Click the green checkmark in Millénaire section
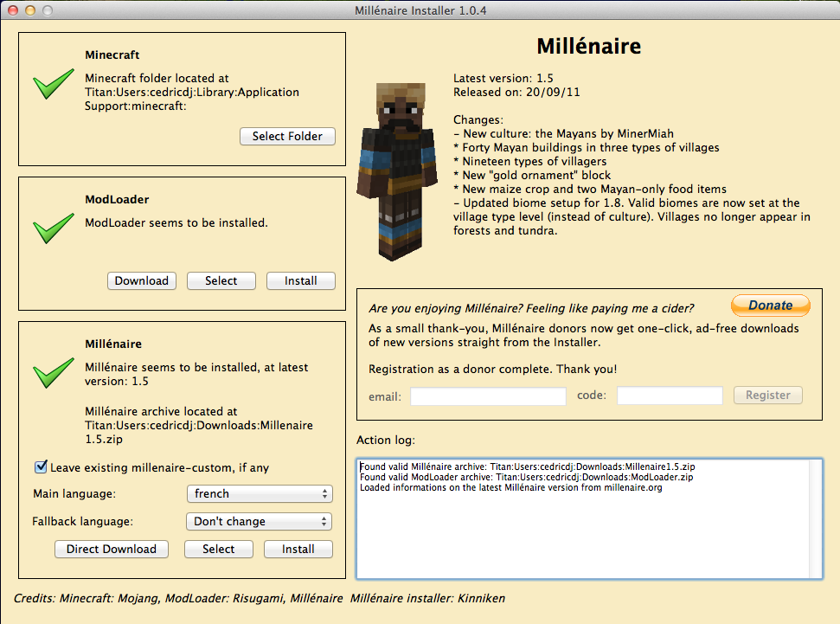The height and width of the screenshot is (624, 840). point(53,372)
